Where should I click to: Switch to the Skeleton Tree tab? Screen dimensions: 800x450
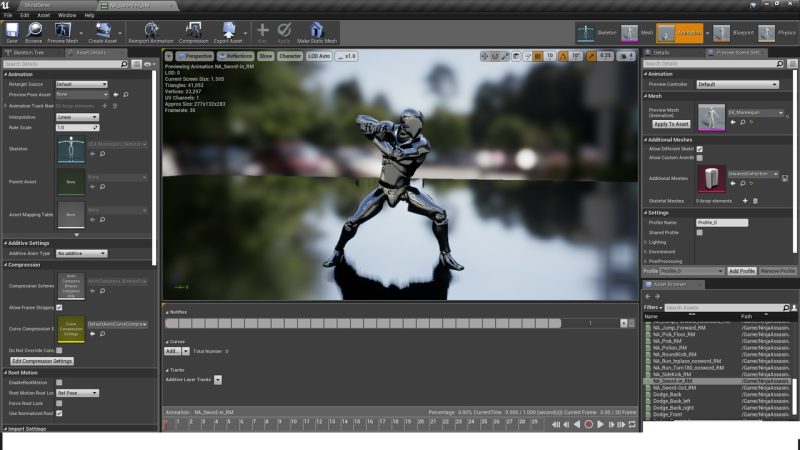pos(26,52)
